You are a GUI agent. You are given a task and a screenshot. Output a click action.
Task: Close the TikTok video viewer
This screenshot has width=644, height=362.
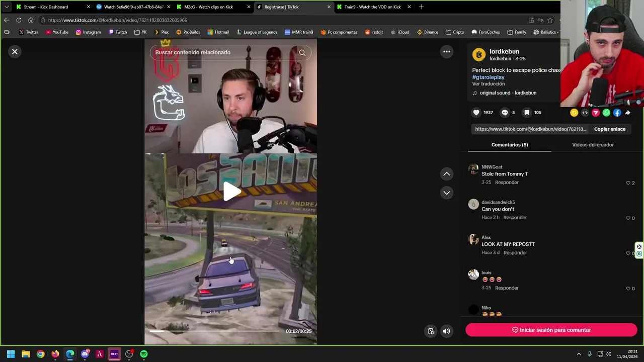[x=15, y=51]
